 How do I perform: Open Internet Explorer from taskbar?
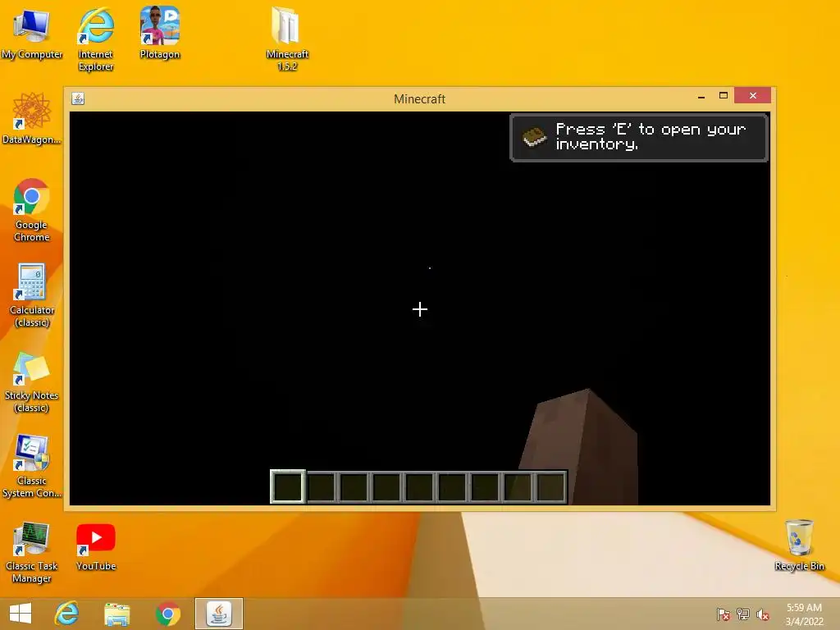point(67,614)
